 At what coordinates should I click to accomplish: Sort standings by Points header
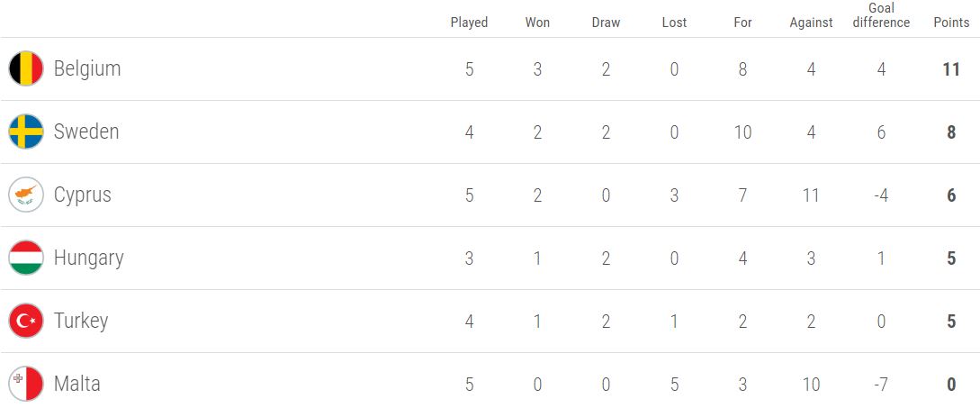click(x=951, y=23)
